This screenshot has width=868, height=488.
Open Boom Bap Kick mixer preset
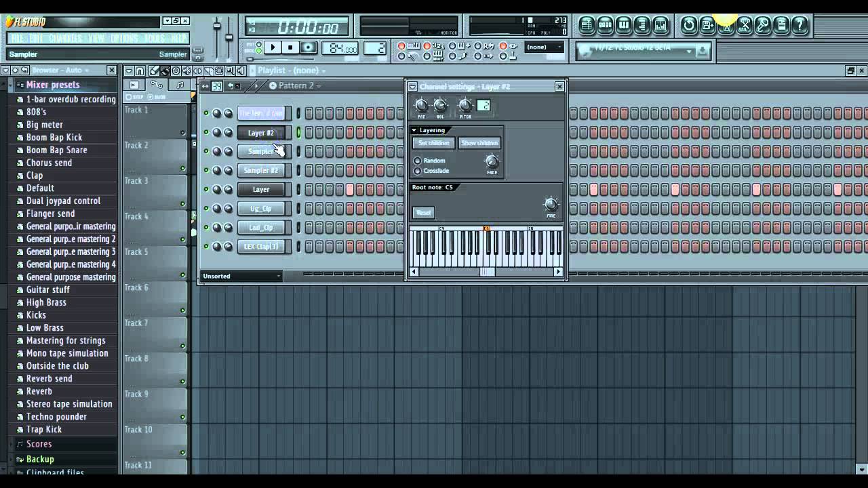[x=54, y=138]
